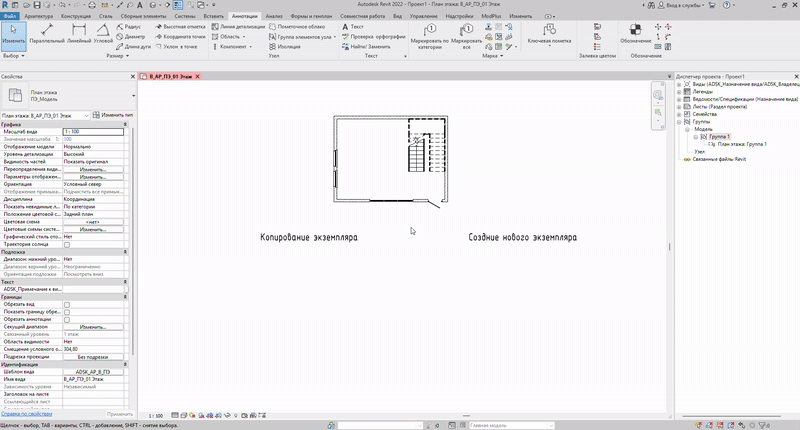The image size is (800, 430).
Task: Toggle Показать границу обрезки checkbox
Action: point(67,312)
